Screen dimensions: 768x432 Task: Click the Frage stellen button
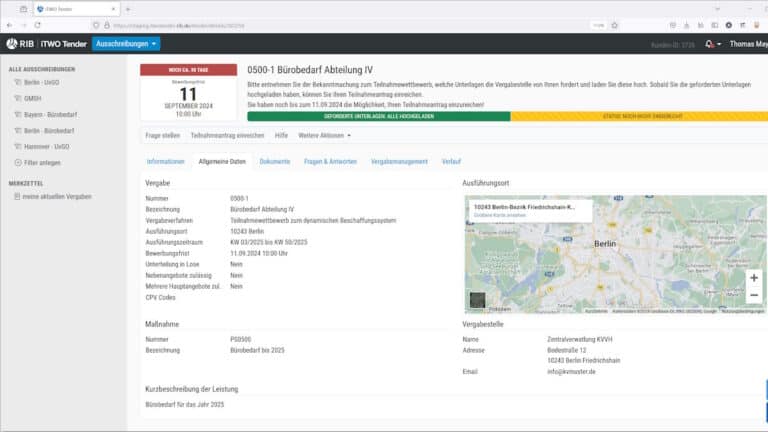click(x=162, y=135)
